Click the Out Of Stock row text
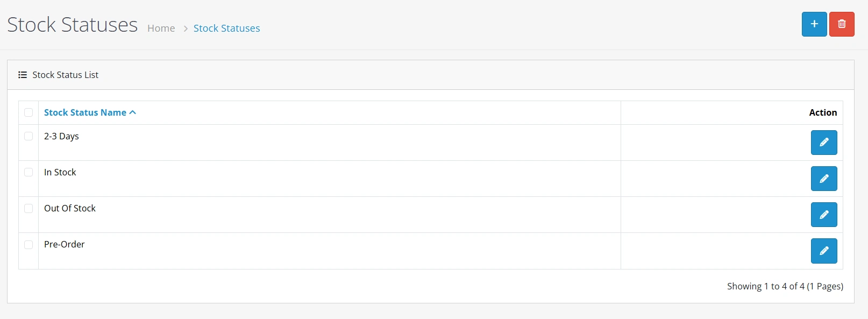Image resolution: width=868 pixels, height=319 pixels. pos(70,208)
